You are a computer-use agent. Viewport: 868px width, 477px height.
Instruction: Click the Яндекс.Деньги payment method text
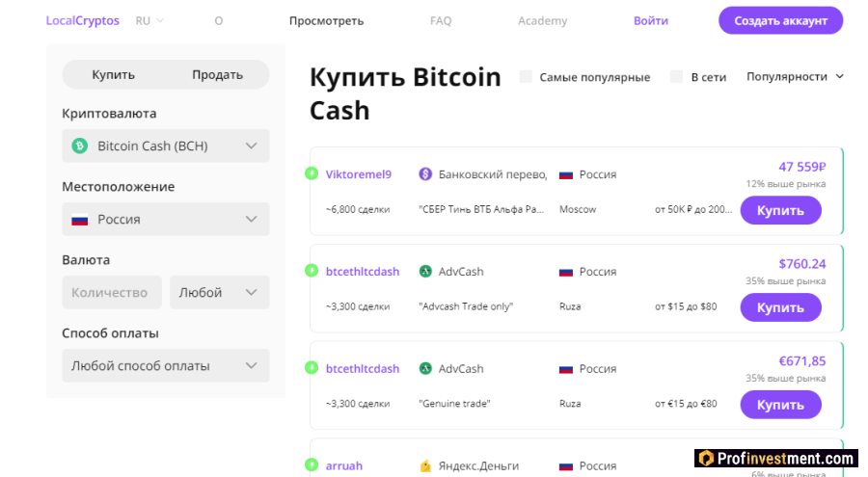(x=478, y=466)
